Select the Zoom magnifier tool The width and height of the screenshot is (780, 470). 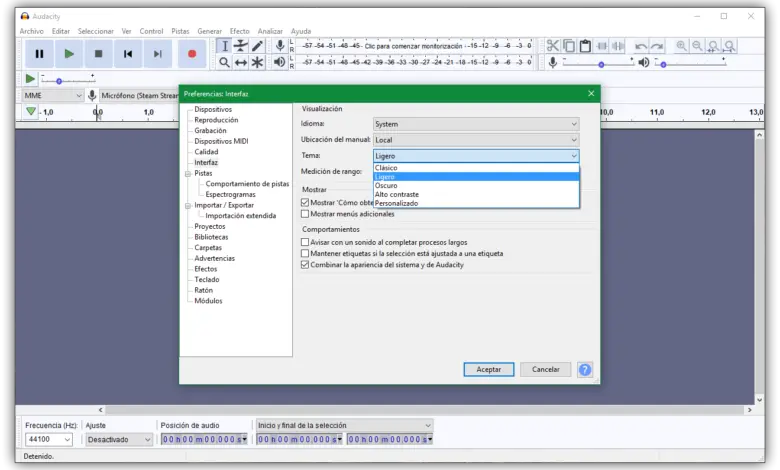point(224,62)
